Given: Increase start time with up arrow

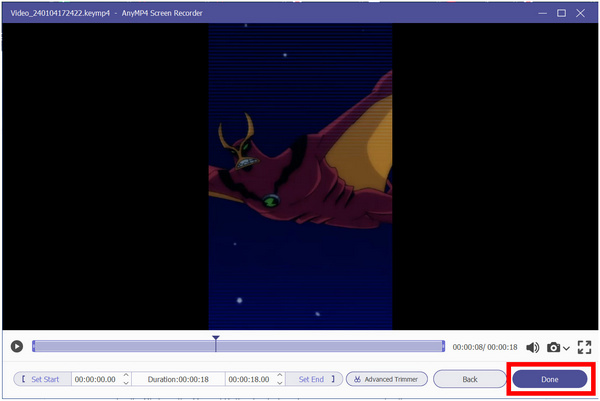Looking at the screenshot, I should [126, 375].
